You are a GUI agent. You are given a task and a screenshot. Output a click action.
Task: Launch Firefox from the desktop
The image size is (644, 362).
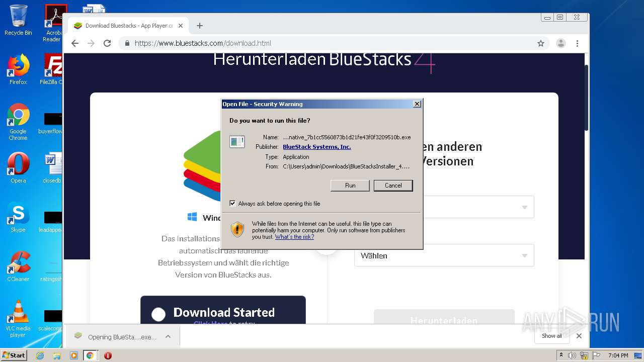pos(18,69)
